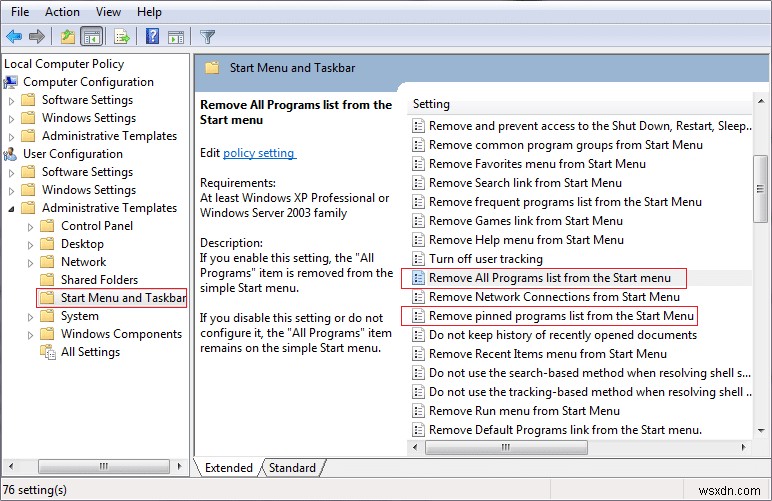Toggle the Show/Hide Action Pane icon
Image resolution: width=772 pixels, height=501 pixels.
(176, 37)
